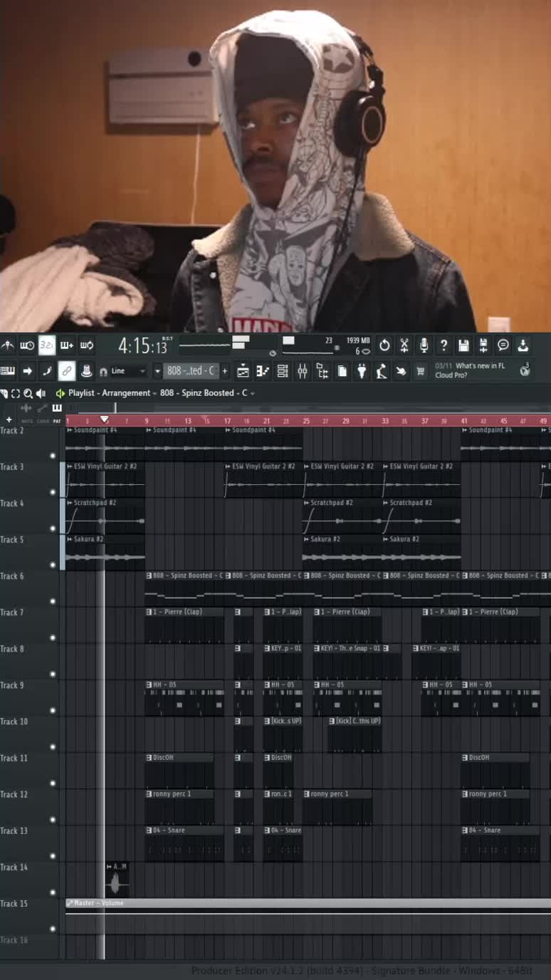The width and height of the screenshot is (551, 980).
Task: Click the right-arrow step editing icon
Action: [27, 370]
